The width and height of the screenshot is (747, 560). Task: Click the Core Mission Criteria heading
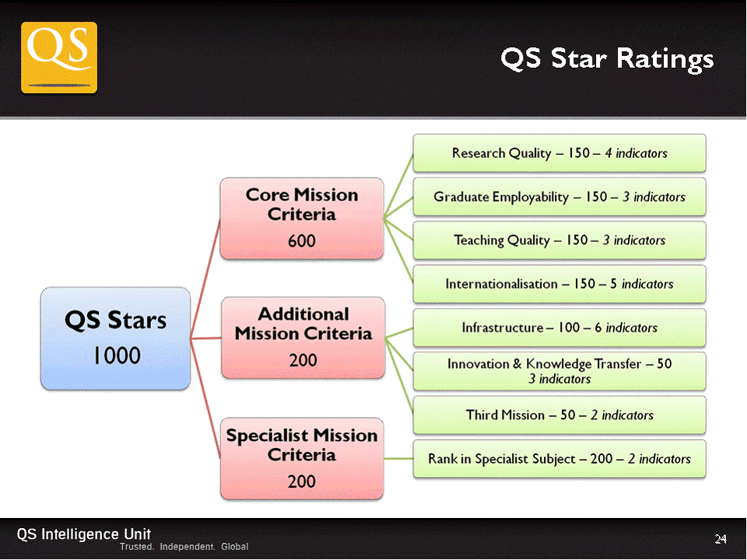coord(302,204)
